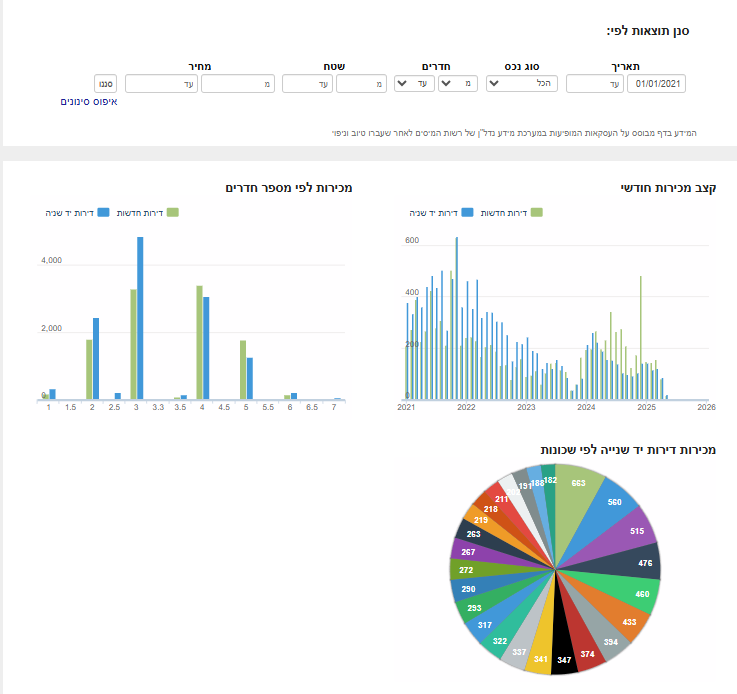Focus the area minimum 'מ' input
Image resolution: width=737 pixels, height=694 pixels.
click(361, 84)
